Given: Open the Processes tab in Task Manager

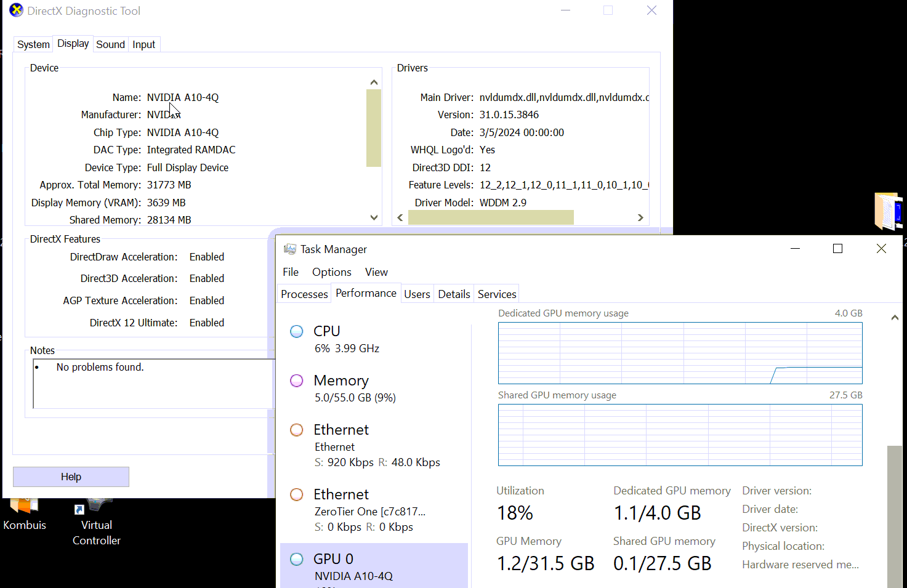Looking at the screenshot, I should (304, 294).
